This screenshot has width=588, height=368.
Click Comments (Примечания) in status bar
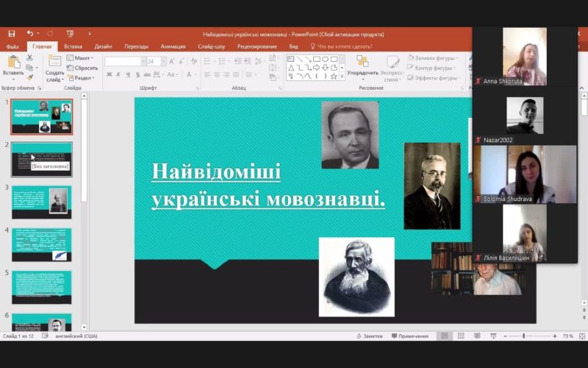click(x=409, y=336)
